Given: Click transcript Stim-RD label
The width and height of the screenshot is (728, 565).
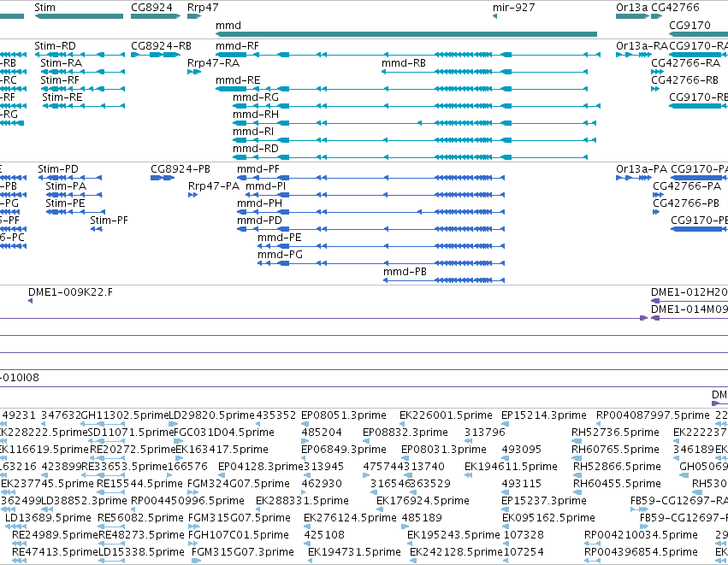Looking at the screenshot, I should click(55, 46).
